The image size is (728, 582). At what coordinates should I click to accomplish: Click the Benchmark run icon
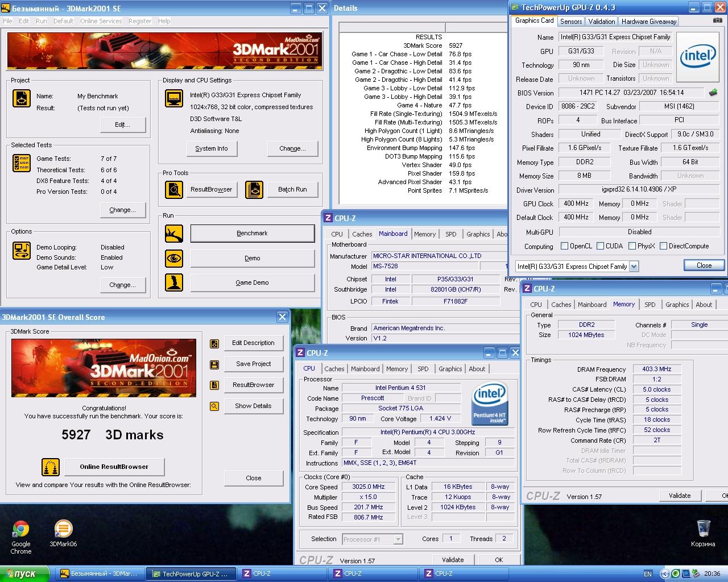[174, 233]
